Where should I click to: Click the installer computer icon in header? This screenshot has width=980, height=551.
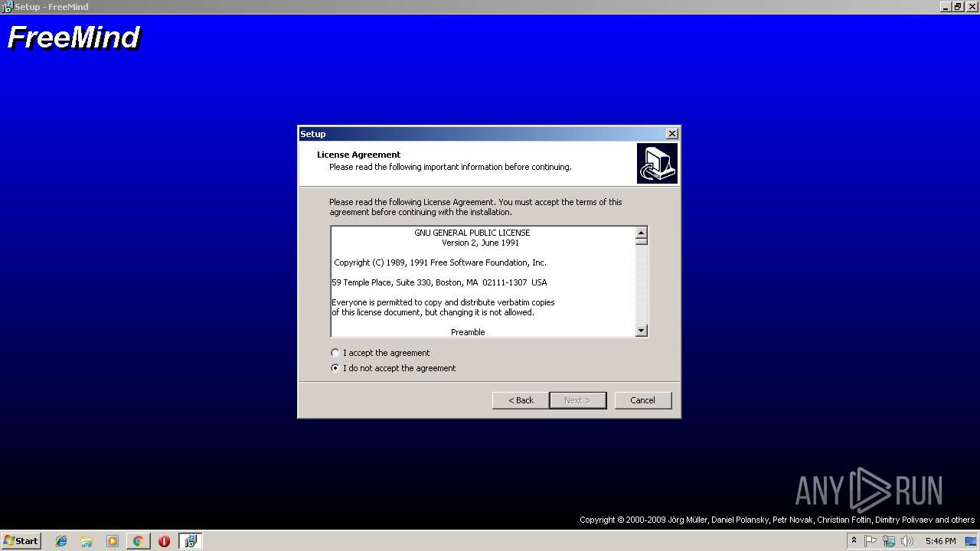click(x=657, y=164)
